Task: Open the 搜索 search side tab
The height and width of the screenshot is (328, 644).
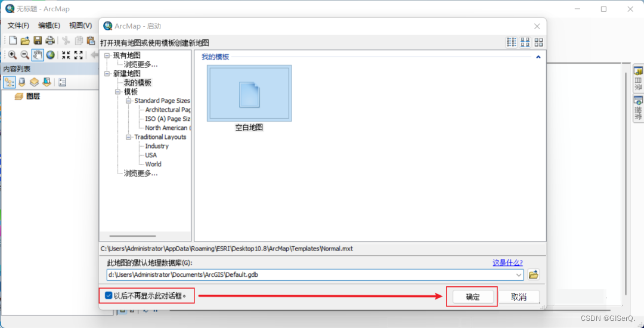Action: (638, 107)
